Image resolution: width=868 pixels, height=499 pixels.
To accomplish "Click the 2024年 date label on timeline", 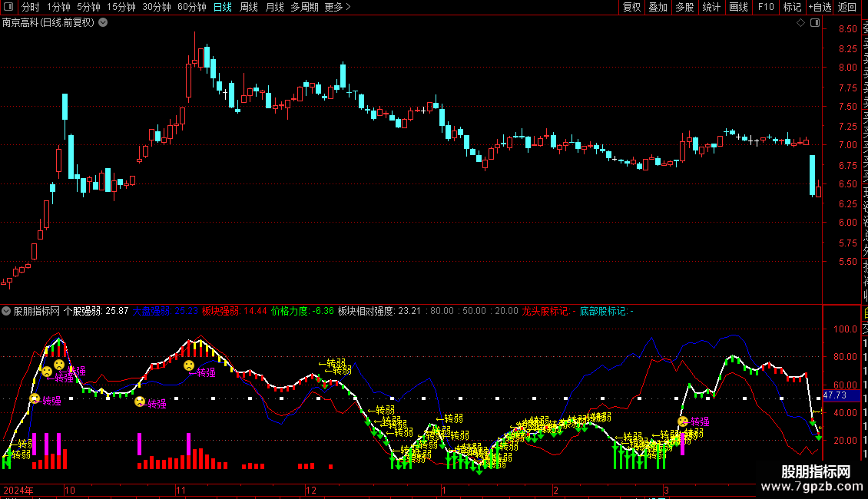I will pyautogui.click(x=18, y=490).
